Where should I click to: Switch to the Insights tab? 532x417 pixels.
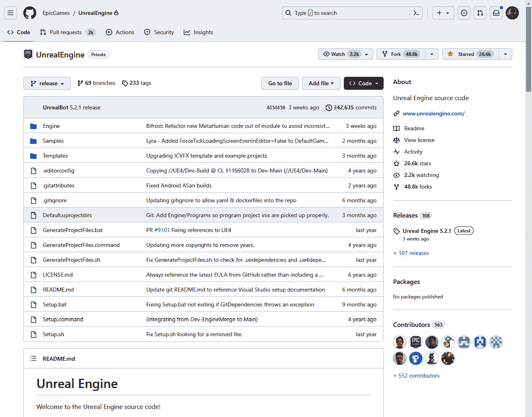point(198,32)
